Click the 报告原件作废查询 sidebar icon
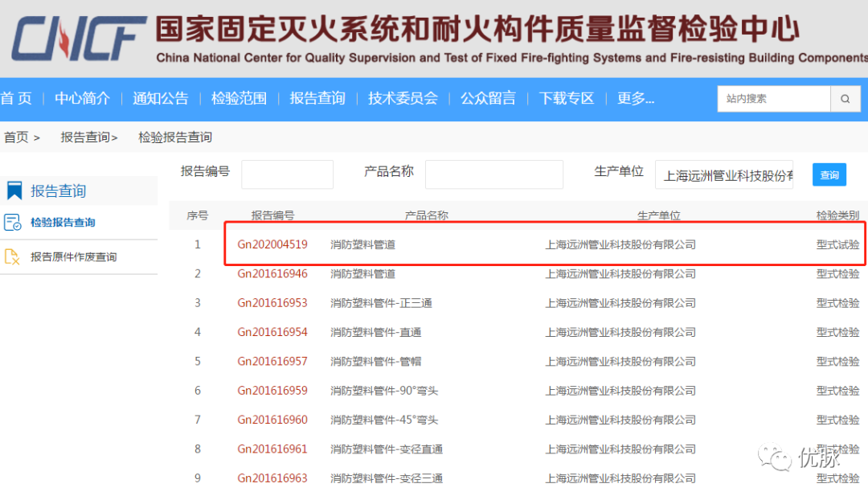 [13, 257]
